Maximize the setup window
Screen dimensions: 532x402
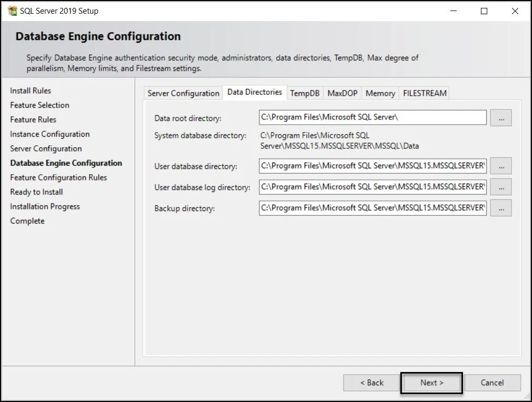(x=484, y=11)
